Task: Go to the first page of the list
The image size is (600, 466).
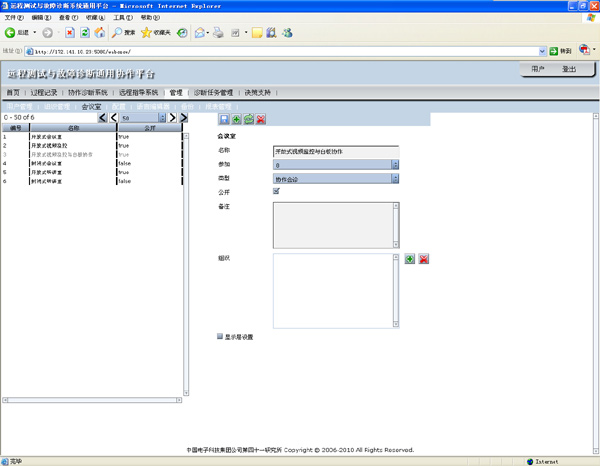Action: coord(103,118)
